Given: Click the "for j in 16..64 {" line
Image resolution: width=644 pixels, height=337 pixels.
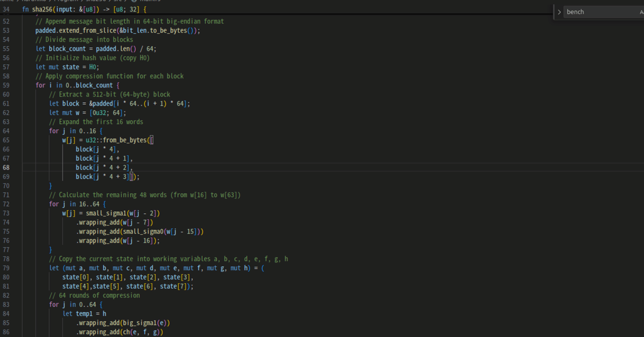Looking at the screenshot, I should 77,204.
